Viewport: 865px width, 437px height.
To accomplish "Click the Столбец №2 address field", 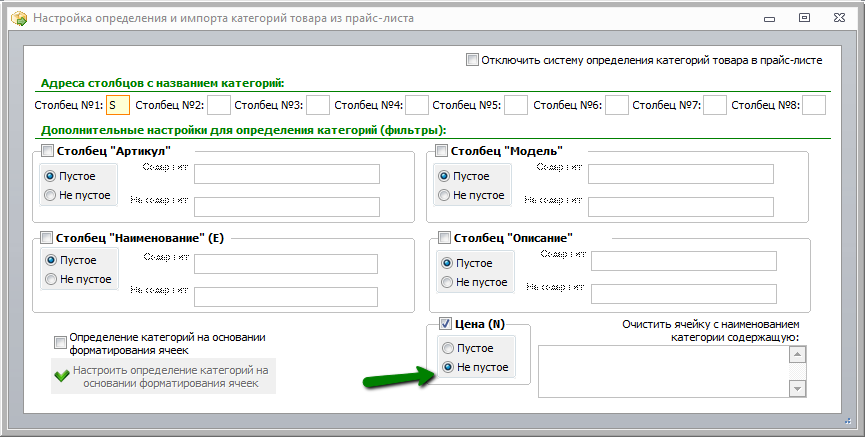I will coord(219,105).
